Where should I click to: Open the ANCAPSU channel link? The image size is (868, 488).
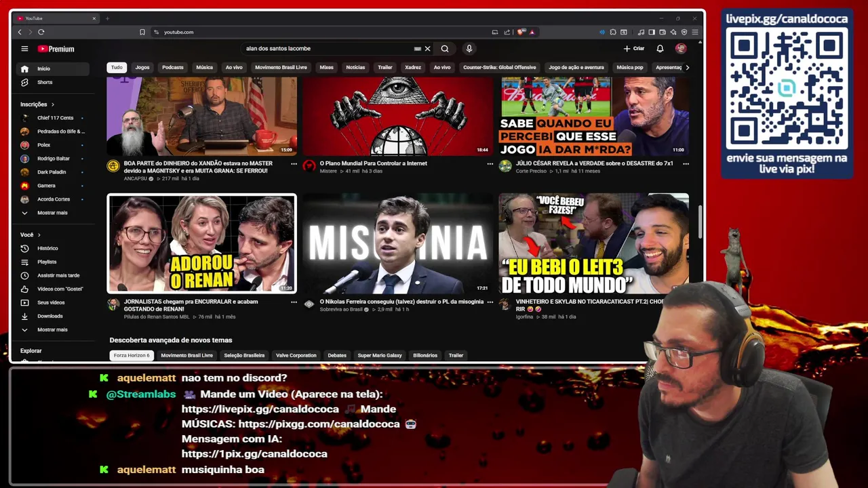pos(135,178)
